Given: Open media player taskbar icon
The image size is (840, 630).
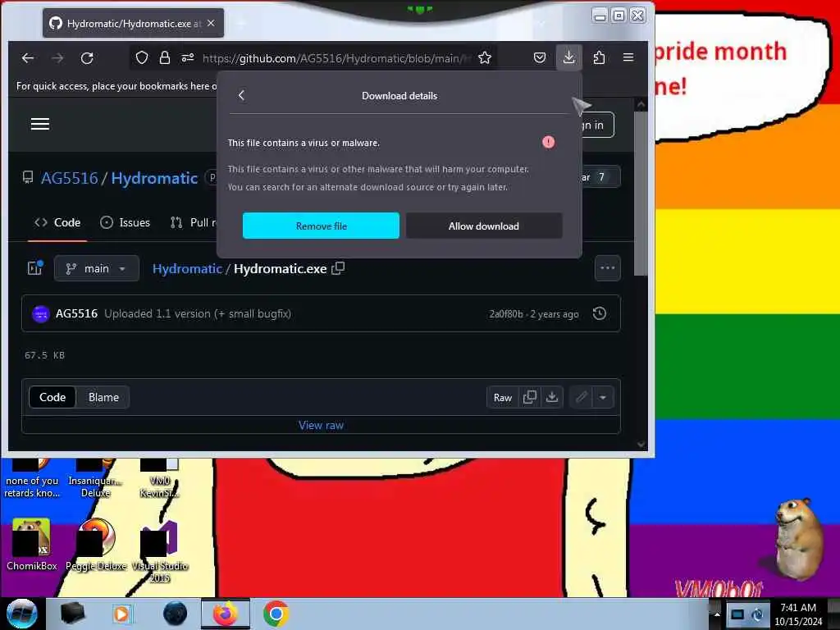Looking at the screenshot, I should (121, 614).
